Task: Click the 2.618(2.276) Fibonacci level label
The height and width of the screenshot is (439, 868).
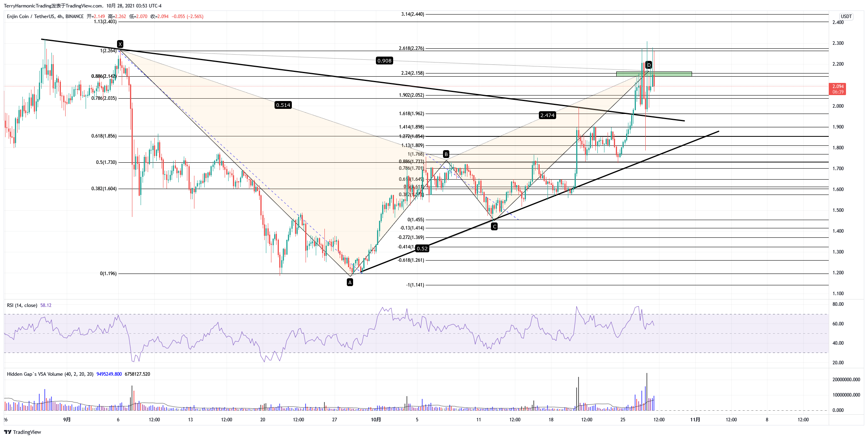Action: pyautogui.click(x=411, y=48)
